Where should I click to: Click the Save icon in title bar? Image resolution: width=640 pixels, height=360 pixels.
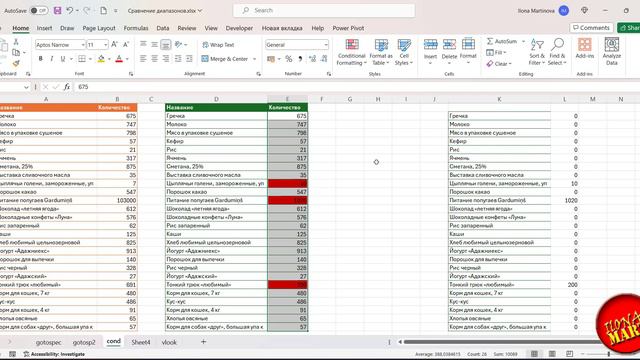pos(57,10)
